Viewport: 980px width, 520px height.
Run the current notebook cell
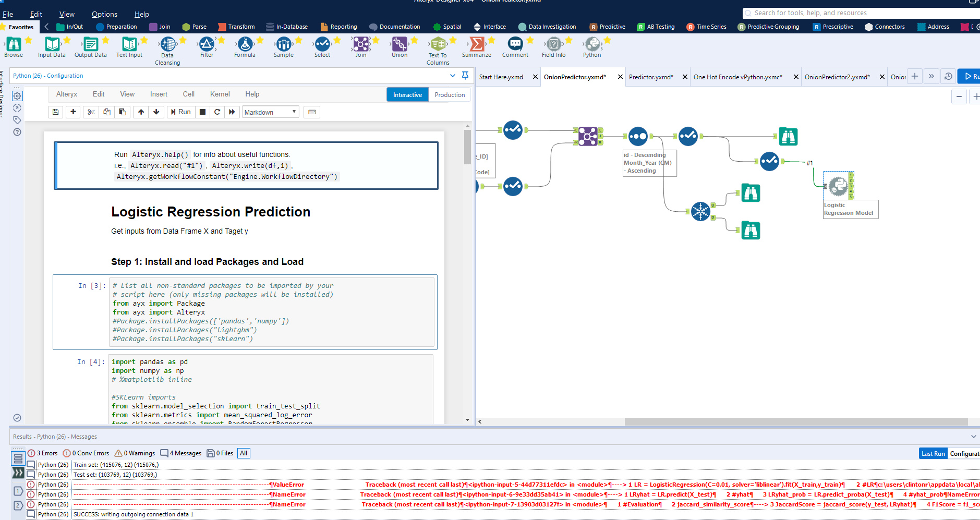click(180, 112)
